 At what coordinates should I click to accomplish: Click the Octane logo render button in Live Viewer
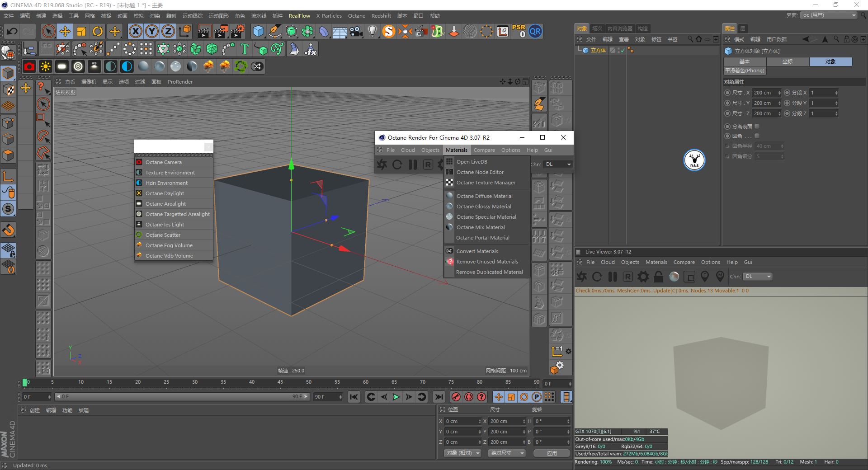coord(582,277)
